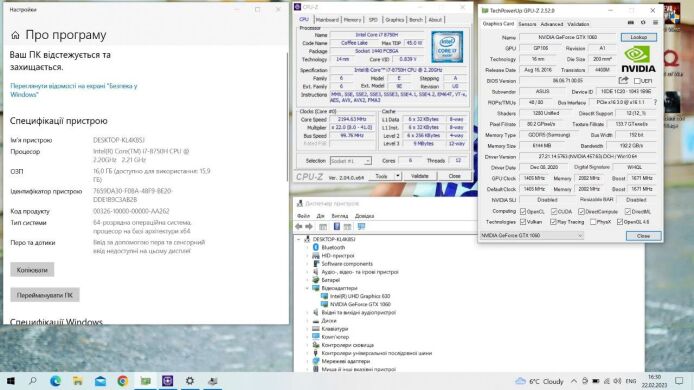Toggle the Ray Tracing checkbox

tap(553, 222)
